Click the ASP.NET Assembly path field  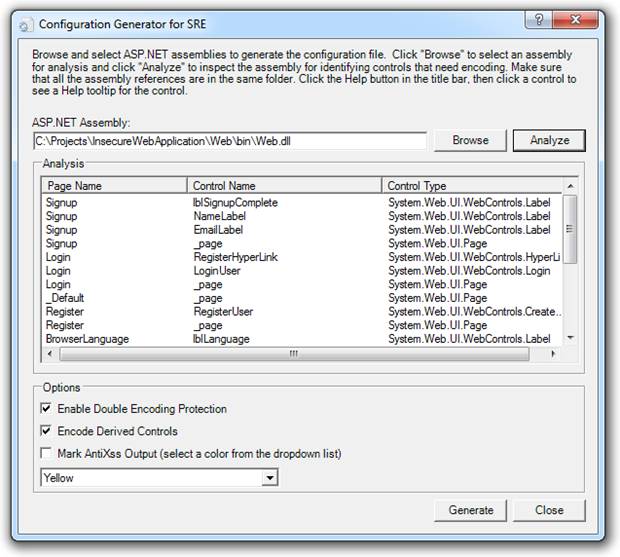click(230, 141)
